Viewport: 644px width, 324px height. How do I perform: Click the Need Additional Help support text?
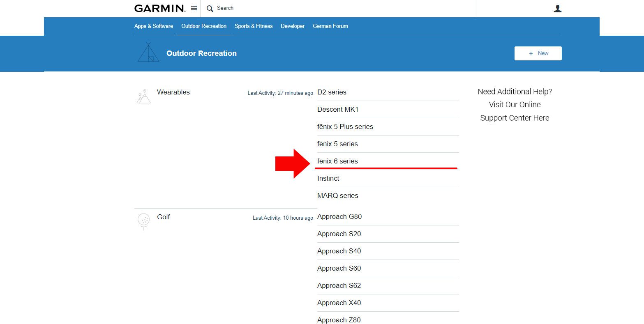coord(515,105)
